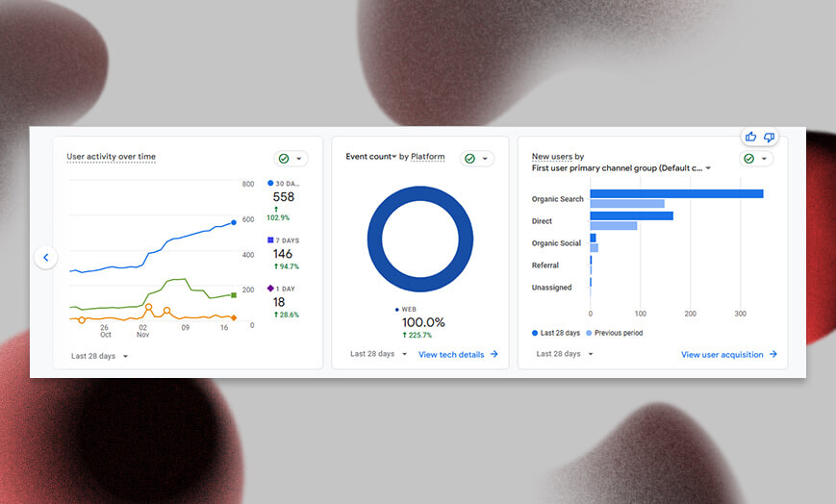
Task: Open the View tech details link
Action: coord(451,354)
